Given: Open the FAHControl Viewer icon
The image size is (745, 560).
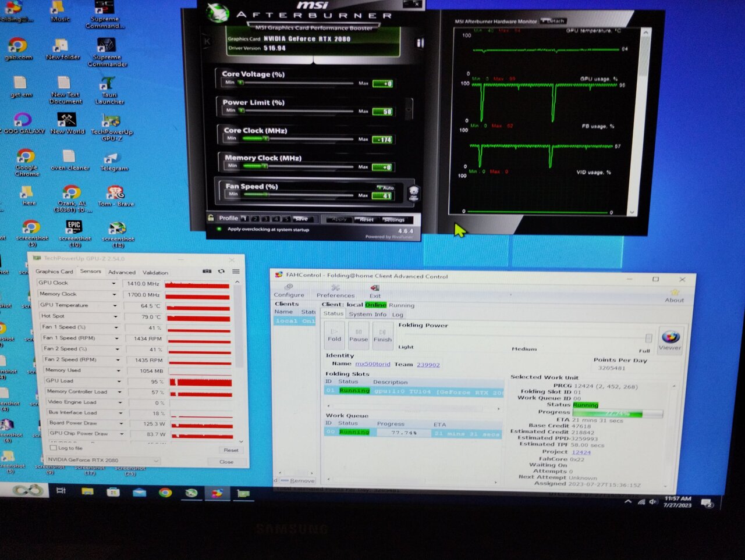Looking at the screenshot, I should pyautogui.click(x=670, y=339).
